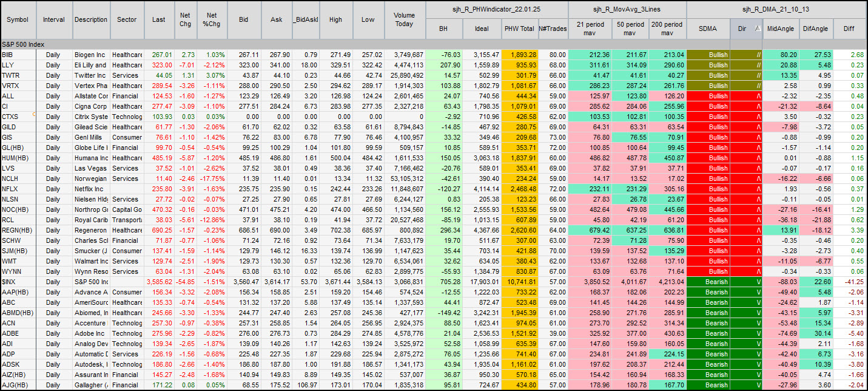Click the 4,213.04 200 period mav cell

point(667,282)
